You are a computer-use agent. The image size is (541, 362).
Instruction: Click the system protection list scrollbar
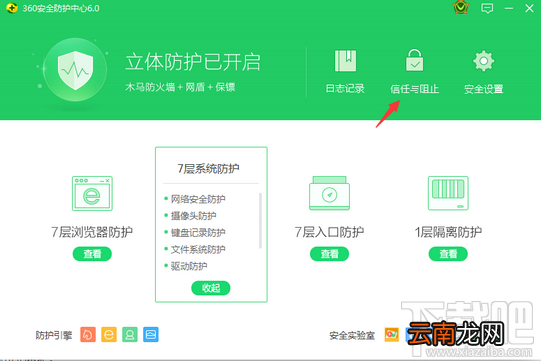pyautogui.click(x=260, y=221)
